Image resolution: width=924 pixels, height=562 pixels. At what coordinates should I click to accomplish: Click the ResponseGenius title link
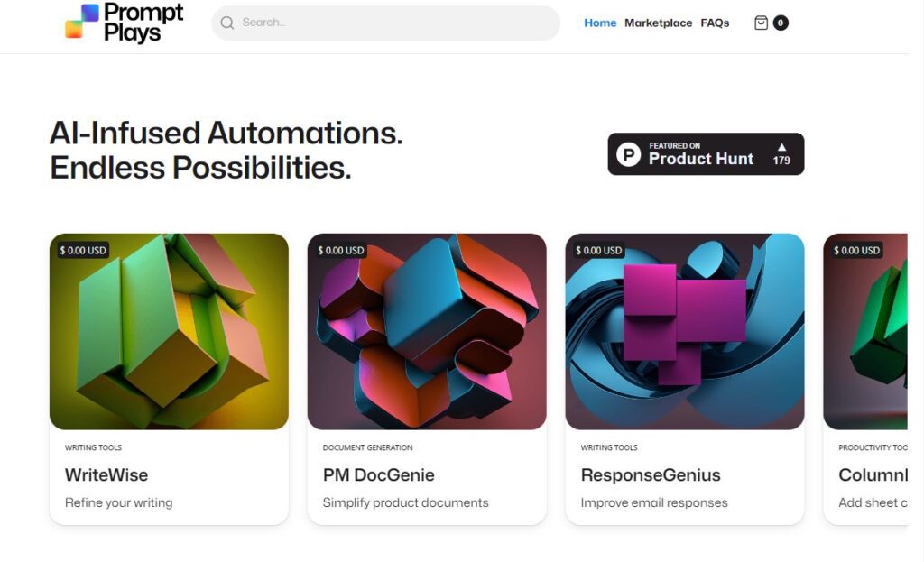point(651,474)
